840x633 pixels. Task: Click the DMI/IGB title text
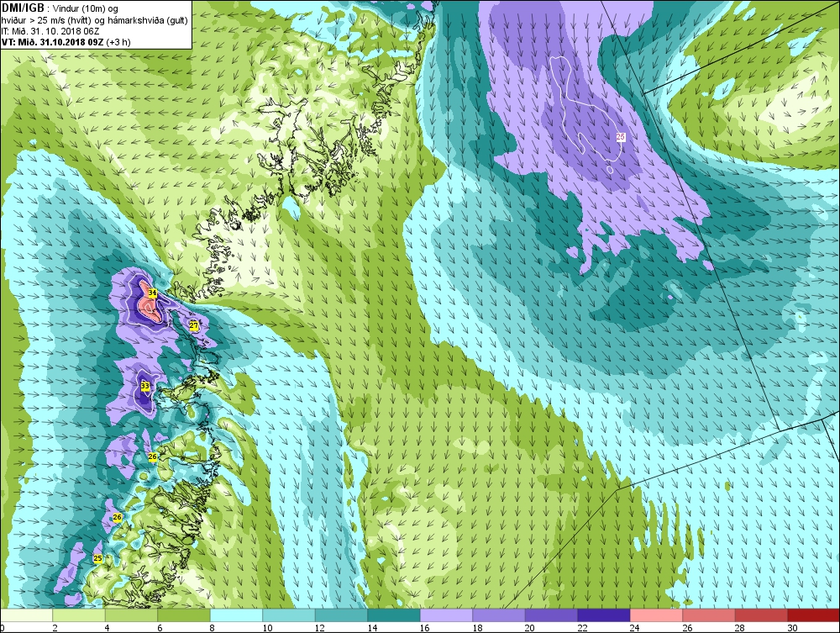(x=23, y=8)
